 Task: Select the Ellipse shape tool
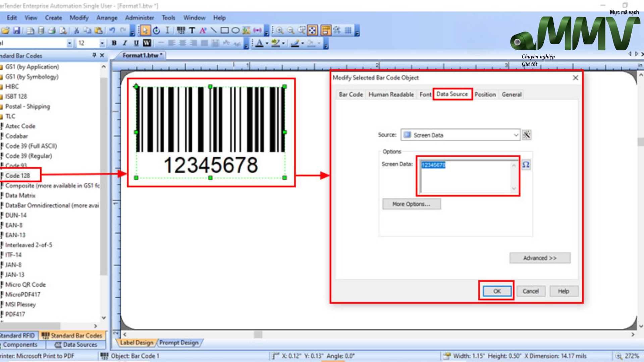236,31
